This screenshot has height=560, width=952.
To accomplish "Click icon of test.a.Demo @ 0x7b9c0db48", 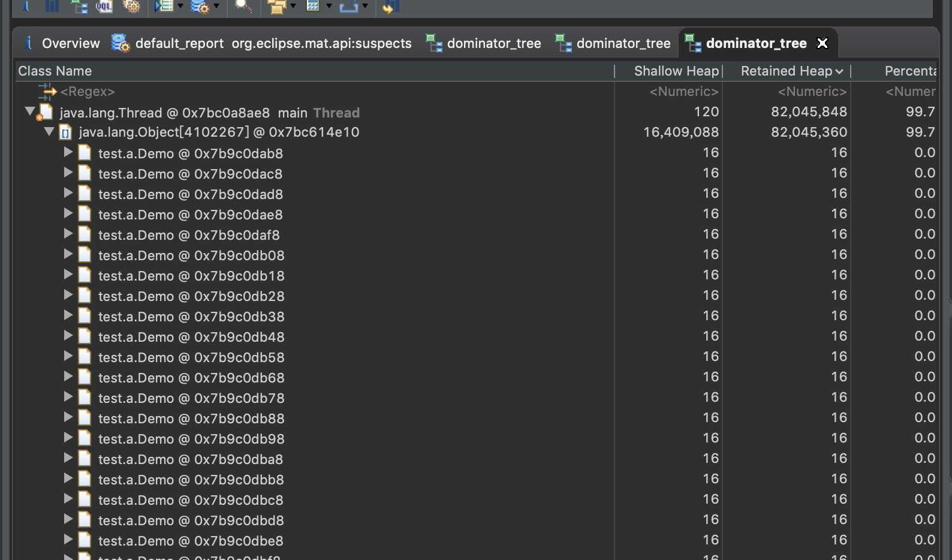I will 85,336.
